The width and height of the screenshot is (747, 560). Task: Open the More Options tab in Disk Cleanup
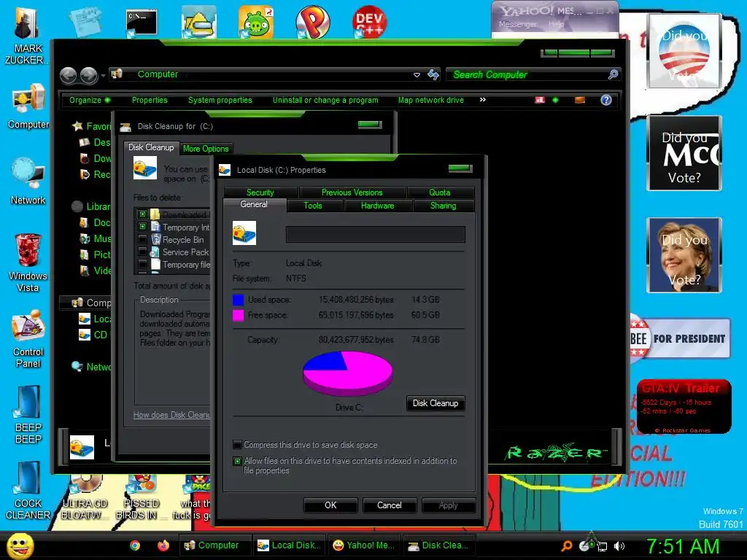point(206,149)
